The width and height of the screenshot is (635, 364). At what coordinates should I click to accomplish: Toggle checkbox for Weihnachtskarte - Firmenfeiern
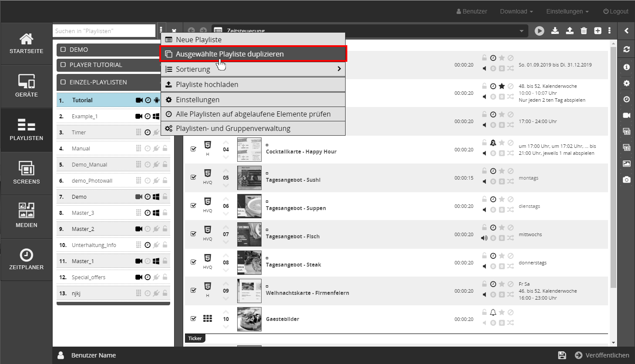click(193, 290)
